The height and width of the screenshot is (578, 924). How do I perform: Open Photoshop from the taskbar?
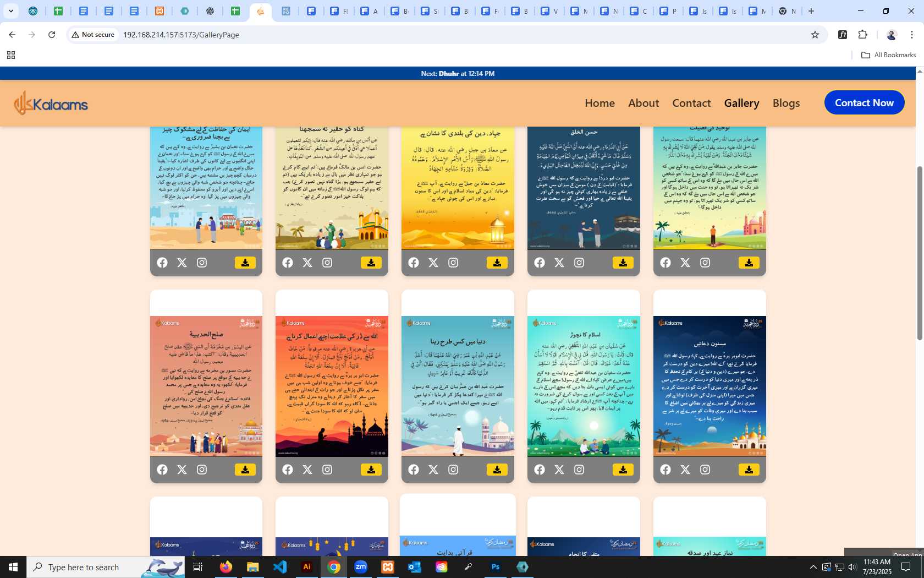click(496, 567)
